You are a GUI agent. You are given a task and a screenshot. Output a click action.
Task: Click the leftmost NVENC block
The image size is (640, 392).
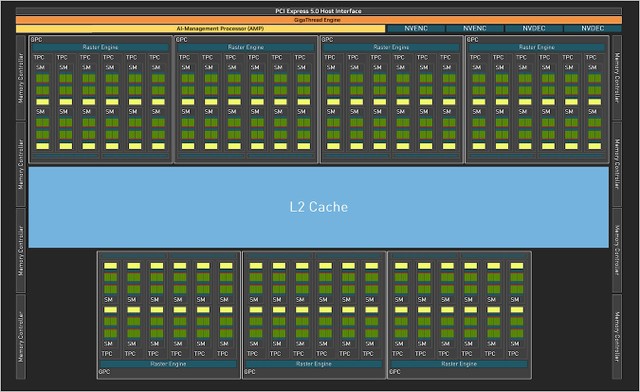point(416,29)
